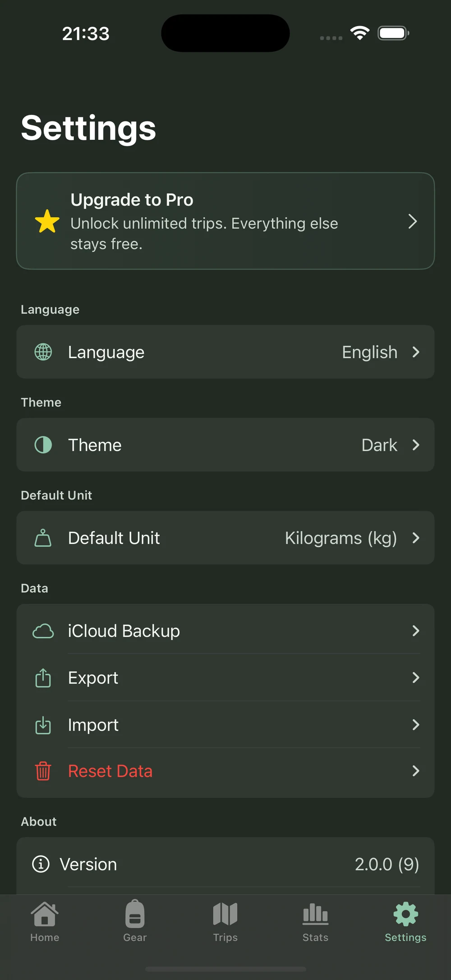Viewport: 451px width, 980px height.
Task: Tap the half-circle Theme icon
Action: [x=43, y=445]
